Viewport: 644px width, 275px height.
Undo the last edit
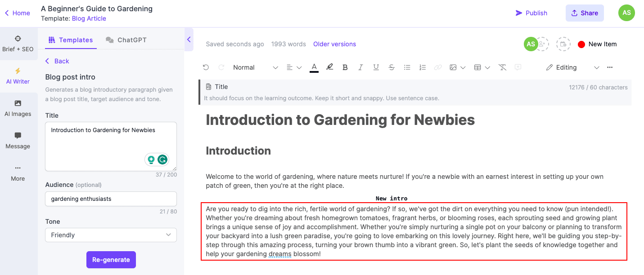coord(206,67)
